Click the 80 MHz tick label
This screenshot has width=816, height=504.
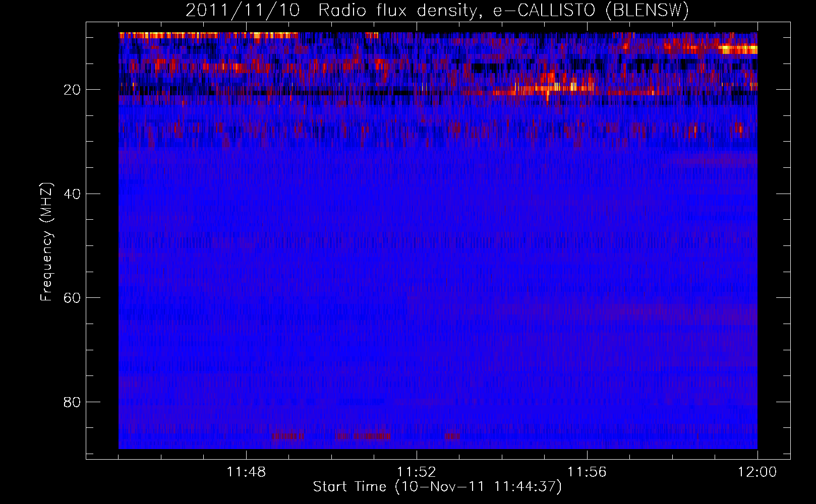(x=72, y=402)
